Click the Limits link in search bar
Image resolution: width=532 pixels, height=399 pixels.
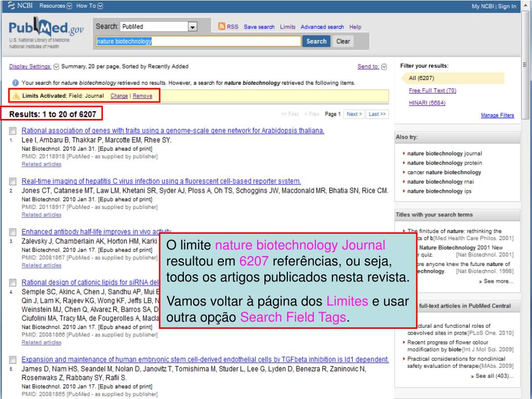click(288, 27)
